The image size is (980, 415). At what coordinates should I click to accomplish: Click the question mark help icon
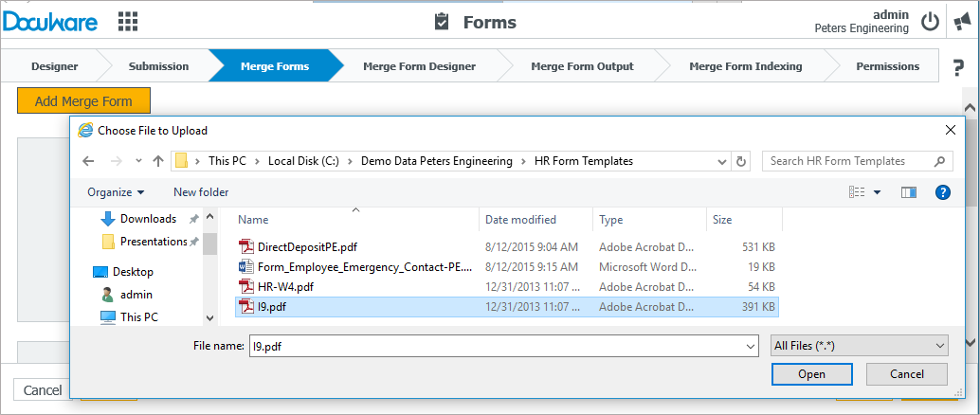pos(957,67)
